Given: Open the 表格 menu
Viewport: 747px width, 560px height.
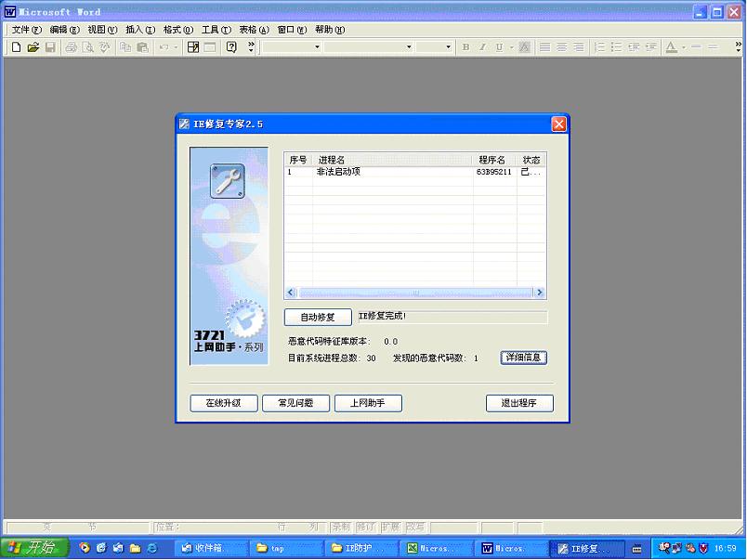Looking at the screenshot, I should point(254,30).
